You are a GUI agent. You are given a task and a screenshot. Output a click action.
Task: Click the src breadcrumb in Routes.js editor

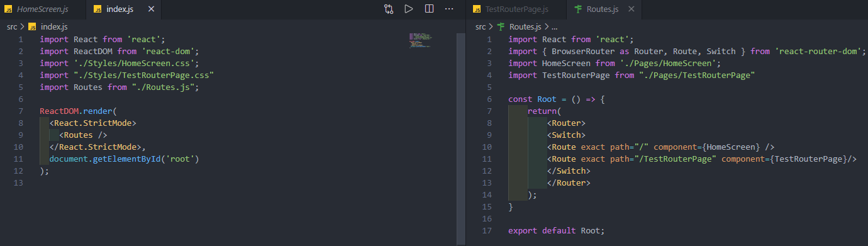click(481, 27)
